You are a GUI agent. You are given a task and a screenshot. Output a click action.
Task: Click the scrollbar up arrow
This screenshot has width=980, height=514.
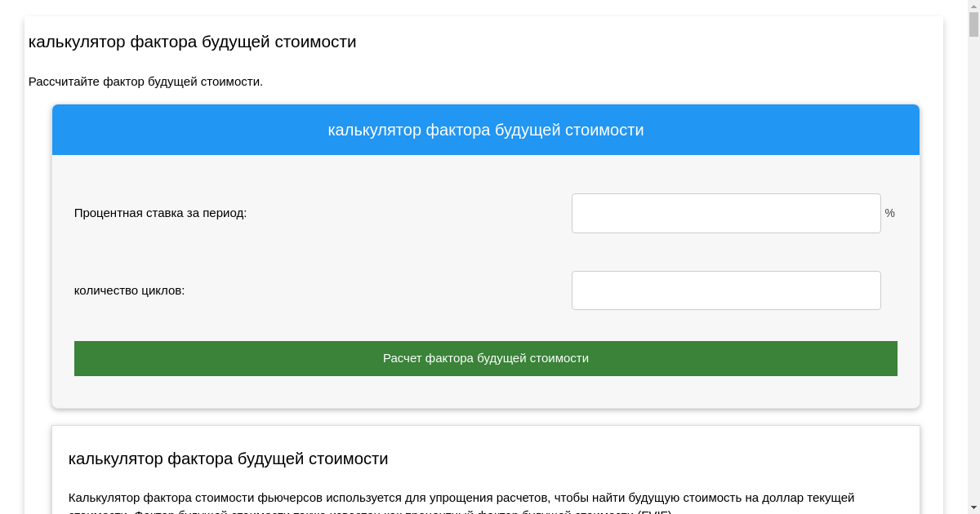[973, 6]
